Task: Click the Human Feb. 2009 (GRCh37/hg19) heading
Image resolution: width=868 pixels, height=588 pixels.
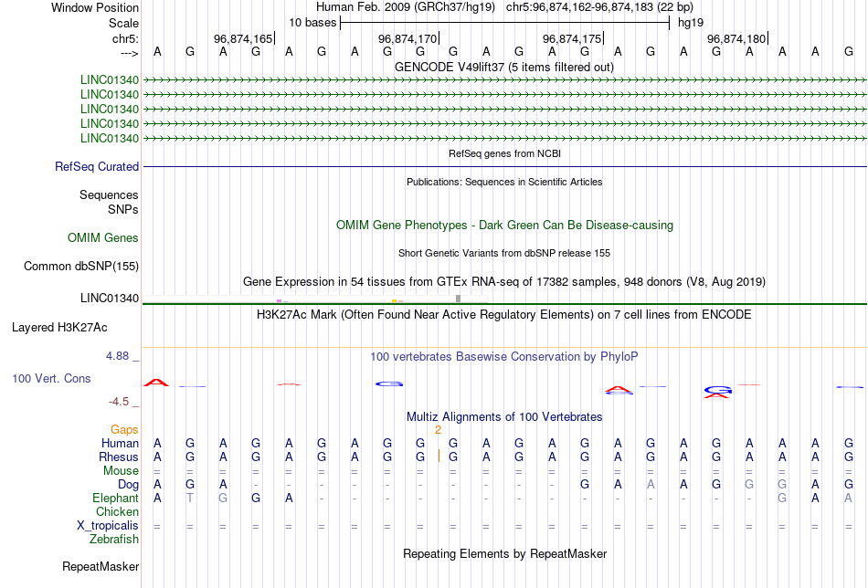Action: point(405,7)
